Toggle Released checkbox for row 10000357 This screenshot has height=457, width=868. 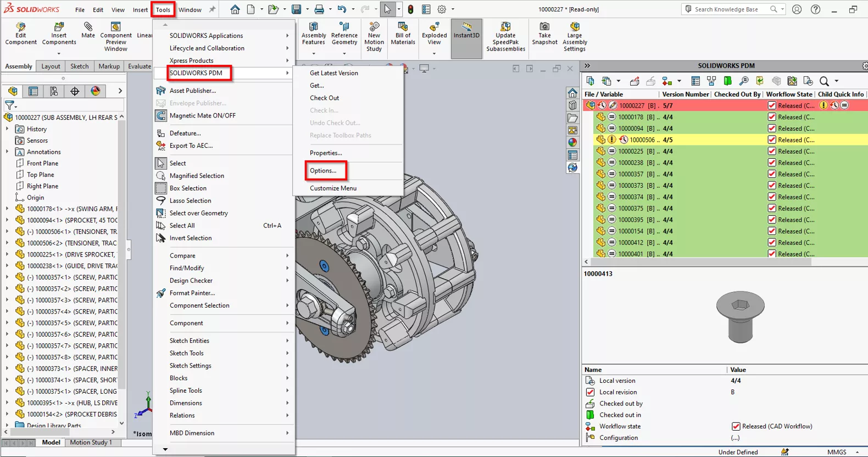pos(772,174)
